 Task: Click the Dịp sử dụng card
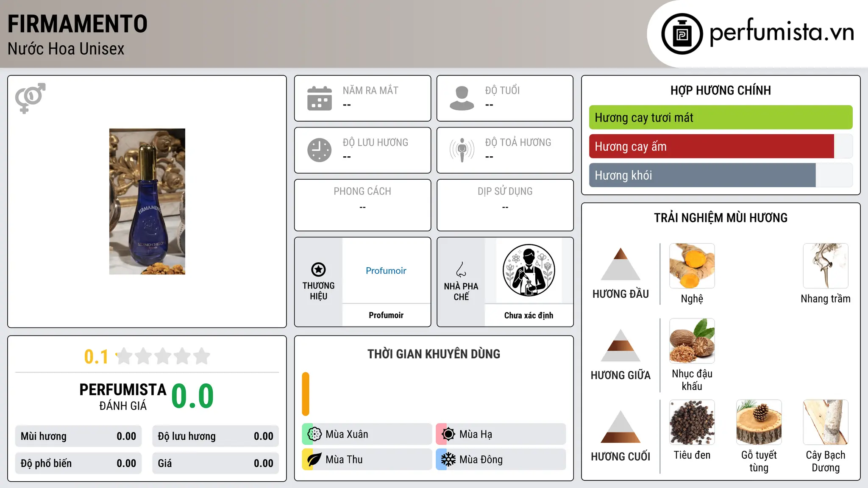pos(505,205)
